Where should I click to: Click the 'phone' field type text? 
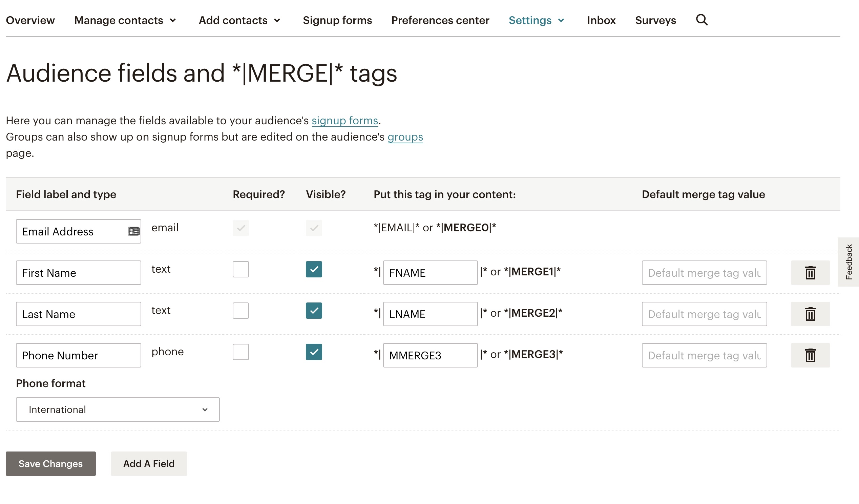(x=167, y=352)
